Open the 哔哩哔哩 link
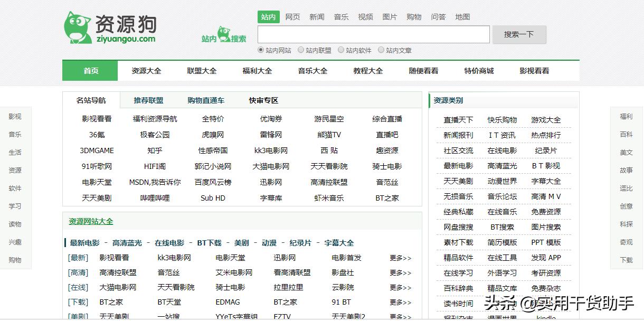Screen dimensions: 644x321 point(155,198)
